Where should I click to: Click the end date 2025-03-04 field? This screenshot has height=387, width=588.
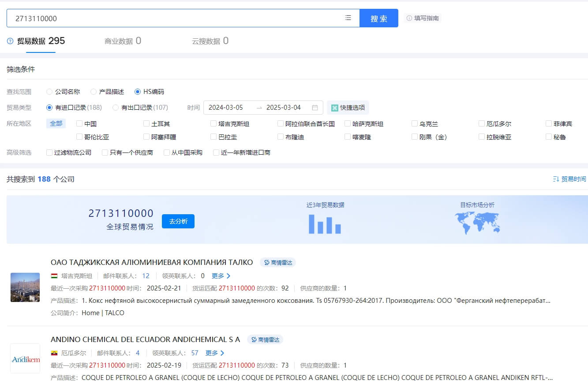click(283, 108)
